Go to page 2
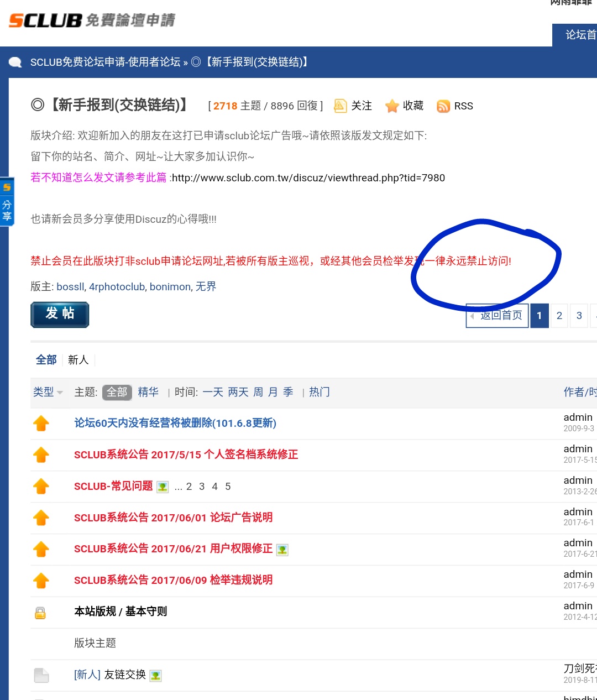597x700 pixels. coord(559,316)
